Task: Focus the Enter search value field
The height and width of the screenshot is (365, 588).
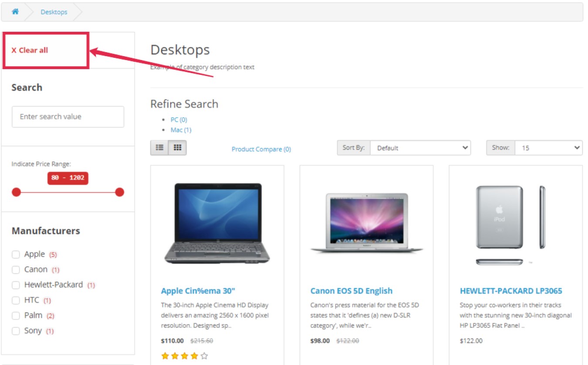Action: (x=68, y=117)
